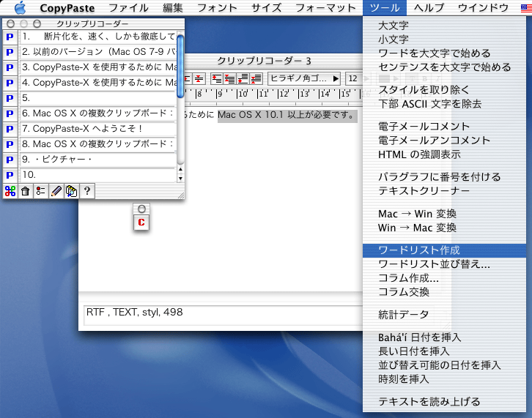Click the question mark help icon
This screenshot has height=418, width=532.
pyautogui.click(x=87, y=191)
